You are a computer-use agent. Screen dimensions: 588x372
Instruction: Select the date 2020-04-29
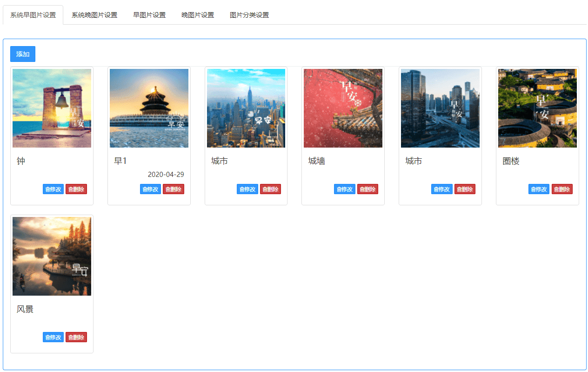tap(166, 175)
